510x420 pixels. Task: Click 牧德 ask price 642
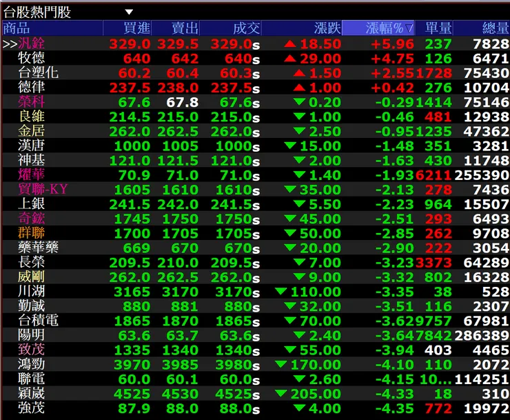coord(185,59)
